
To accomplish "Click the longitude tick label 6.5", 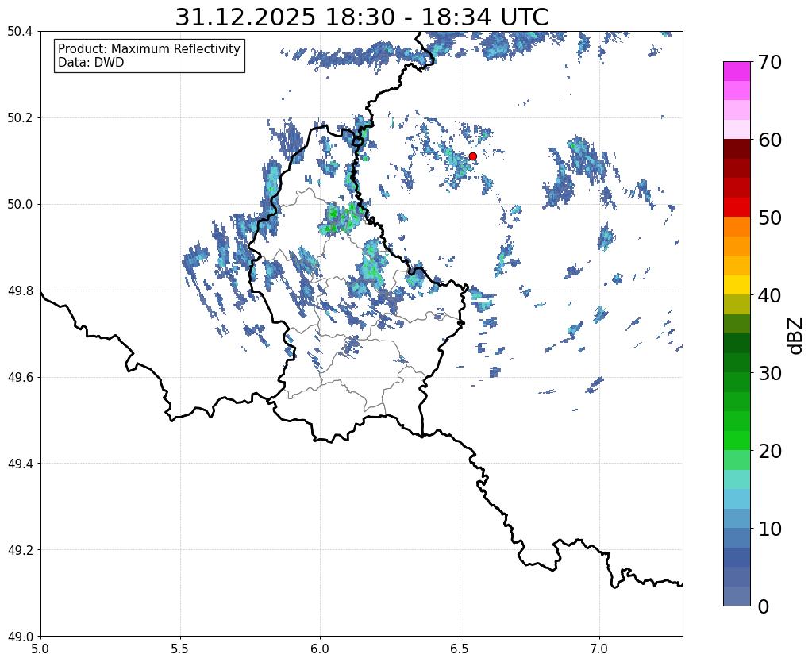I will (460, 649).
